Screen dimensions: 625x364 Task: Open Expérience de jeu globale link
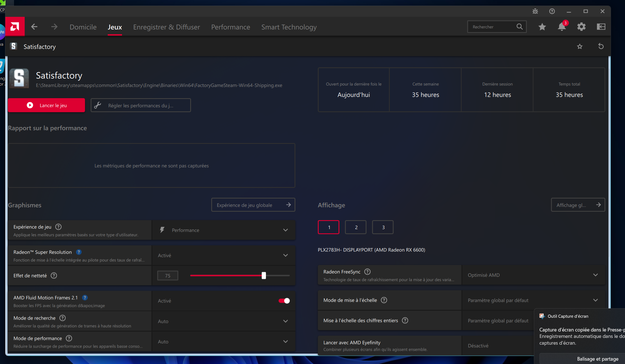(x=253, y=205)
